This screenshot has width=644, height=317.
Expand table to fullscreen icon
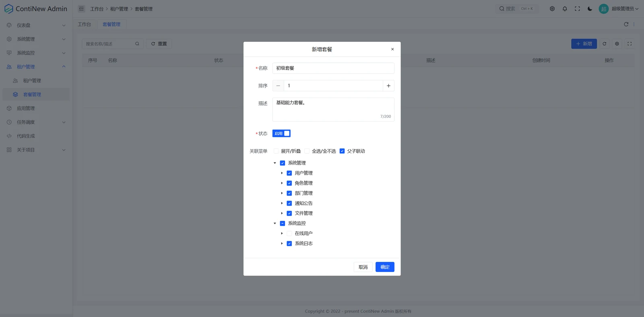(630, 43)
